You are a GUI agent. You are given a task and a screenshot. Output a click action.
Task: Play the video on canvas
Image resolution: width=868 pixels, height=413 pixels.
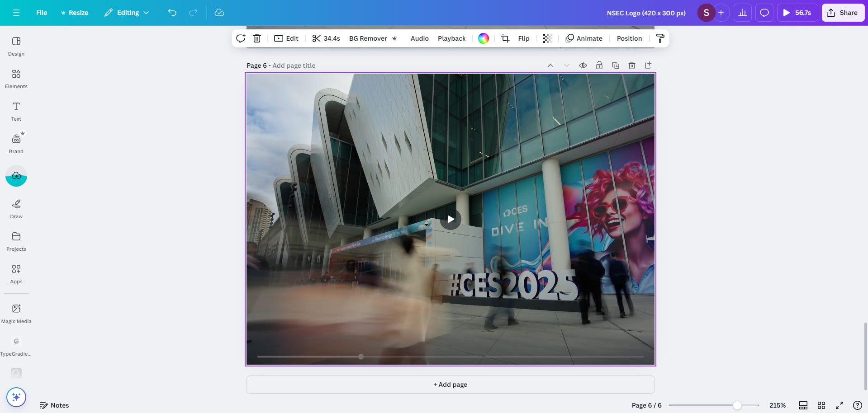451,219
